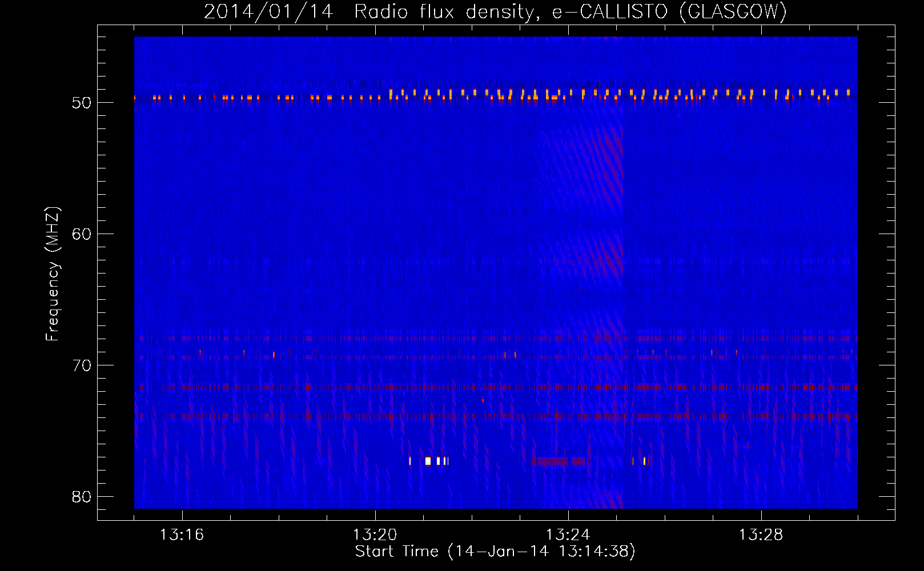The width and height of the screenshot is (924, 571).
Task: Click the small red spot near 73 MHz
Action: click(483, 400)
